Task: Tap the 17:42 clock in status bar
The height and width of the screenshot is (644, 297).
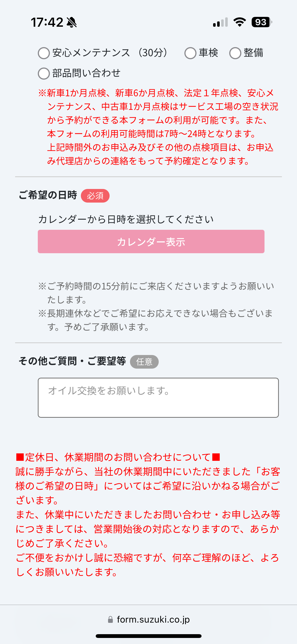Action: (47, 22)
